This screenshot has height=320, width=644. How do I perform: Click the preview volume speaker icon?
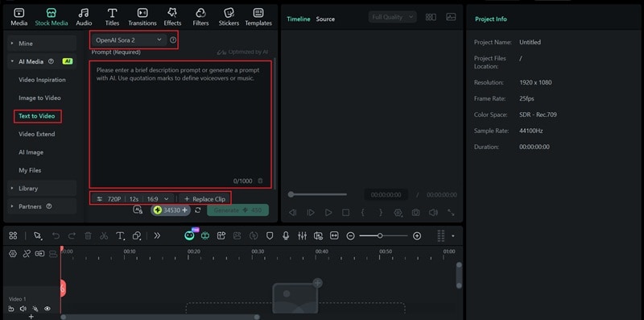[x=433, y=213]
